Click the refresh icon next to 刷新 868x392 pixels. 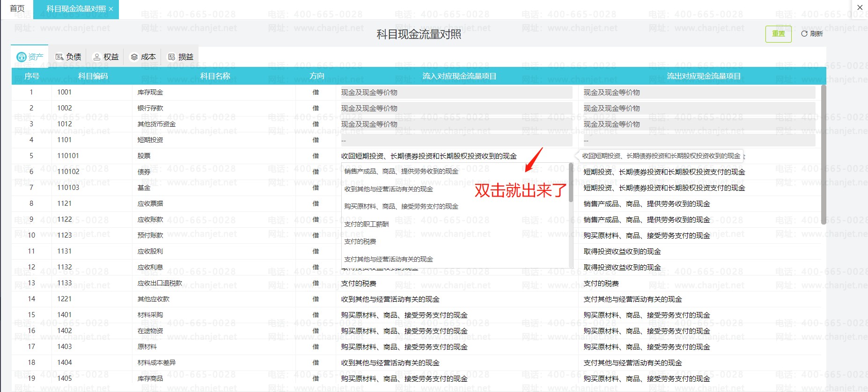coord(804,34)
